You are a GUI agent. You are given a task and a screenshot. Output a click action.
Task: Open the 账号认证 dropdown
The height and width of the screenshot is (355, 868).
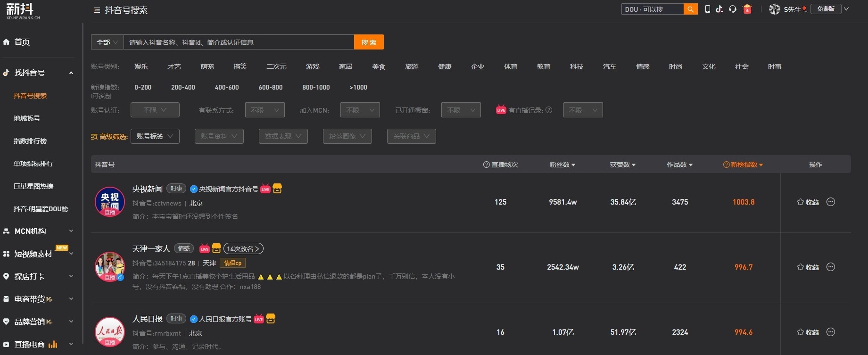pyautogui.click(x=155, y=110)
